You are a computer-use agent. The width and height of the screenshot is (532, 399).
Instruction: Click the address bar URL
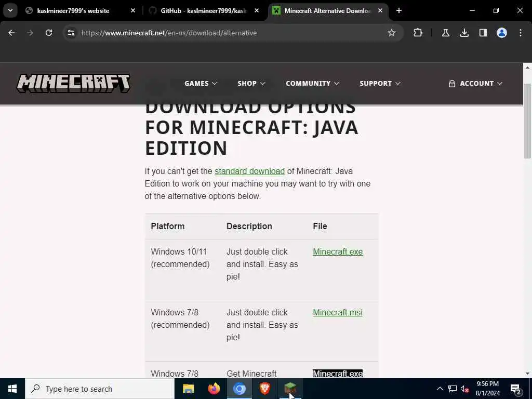tap(169, 33)
